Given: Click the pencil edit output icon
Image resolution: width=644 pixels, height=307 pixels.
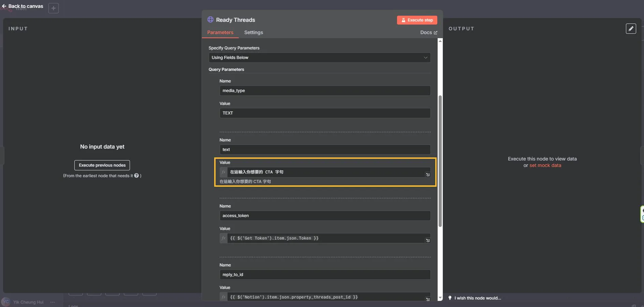Looking at the screenshot, I should coord(631,29).
